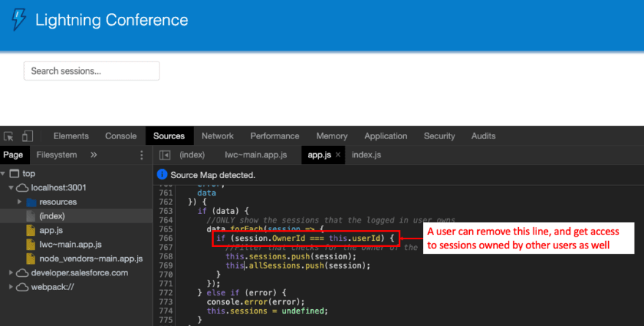Expand the resources folder
This screenshot has width=644, height=326.
(19, 202)
